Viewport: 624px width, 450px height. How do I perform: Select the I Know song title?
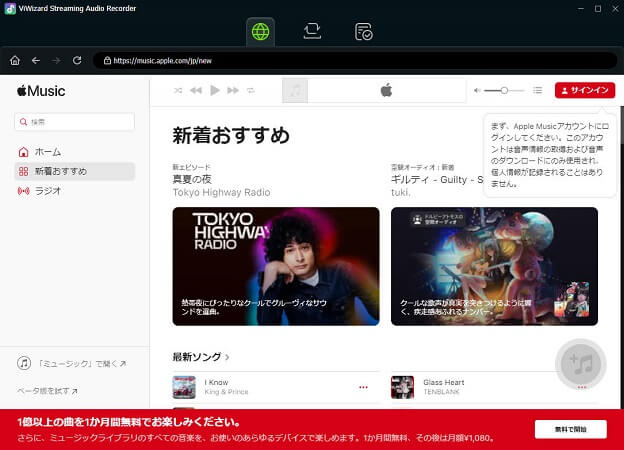216,382
